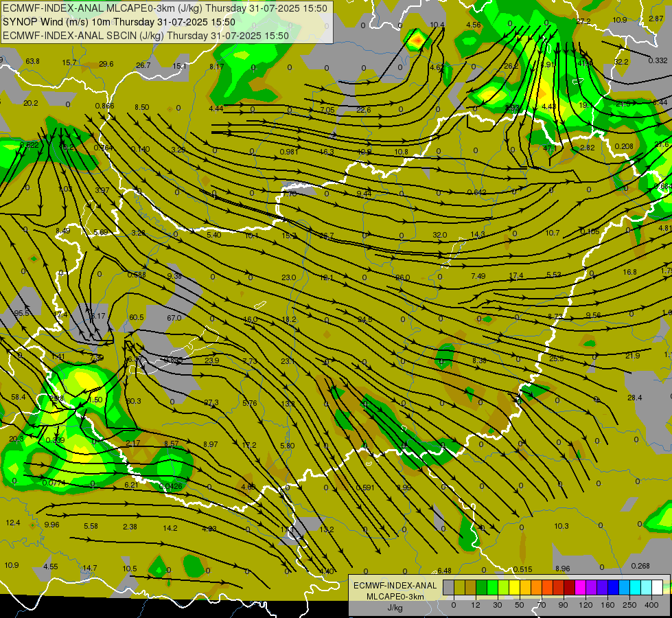Click the 2.87 value on the map
The image size is (672, 618).
(x=656, y=19)
